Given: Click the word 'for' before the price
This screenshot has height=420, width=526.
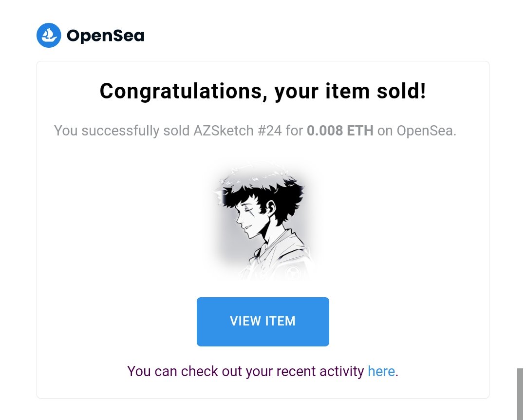Looking at the screenshot, I should (294, 131).
